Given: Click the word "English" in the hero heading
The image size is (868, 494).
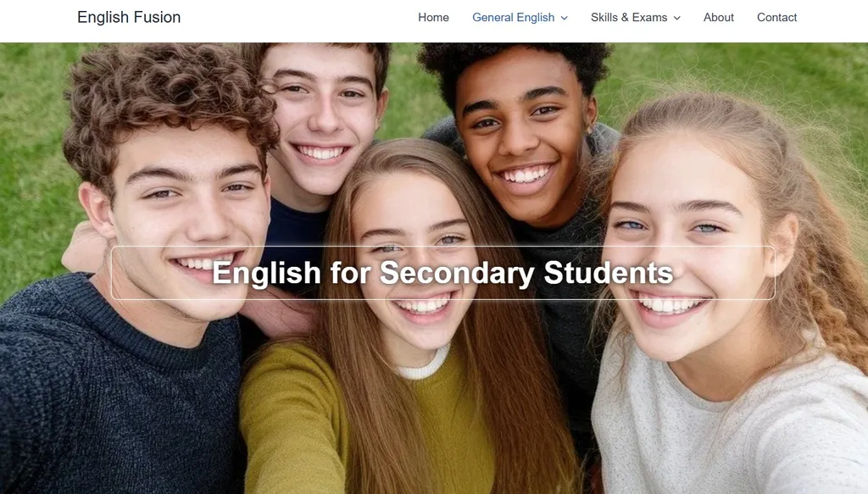Looking at the screenshot, I should coord(266,274).
